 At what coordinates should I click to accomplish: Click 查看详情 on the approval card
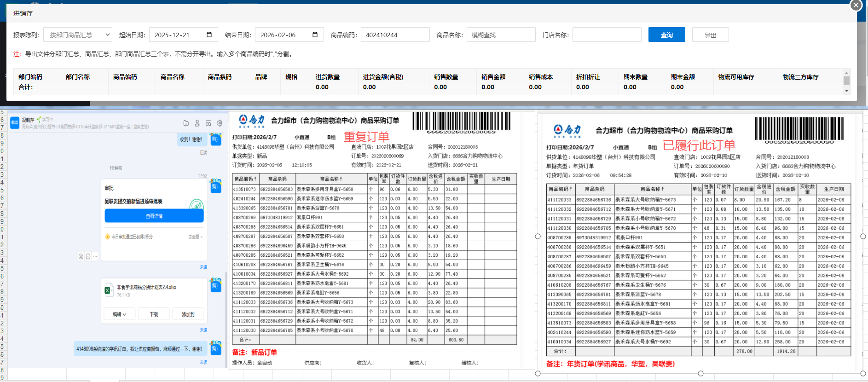coord(154,216)
